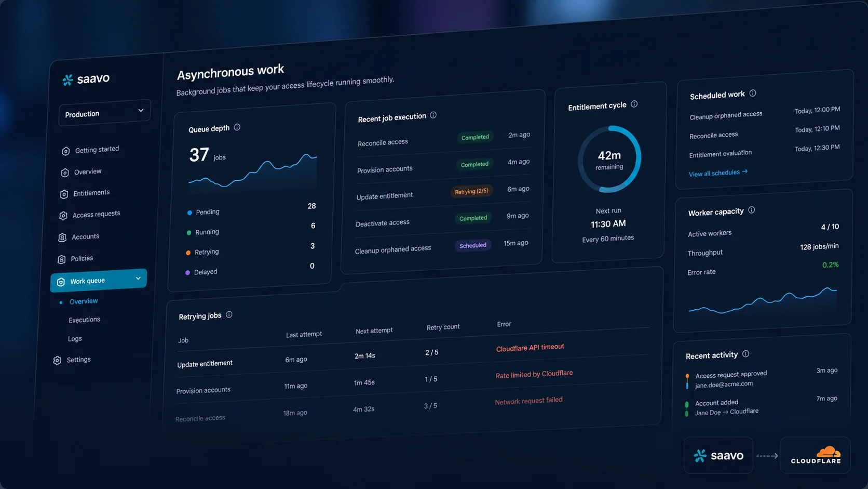Select Executions under Work queue
The width and height of the screenshot is (868, 489).
point(84,320)
